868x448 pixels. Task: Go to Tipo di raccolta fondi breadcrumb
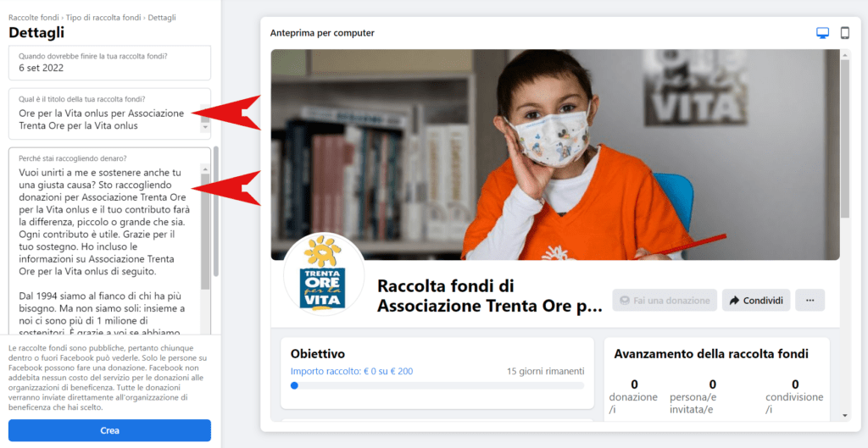[103, 18]
